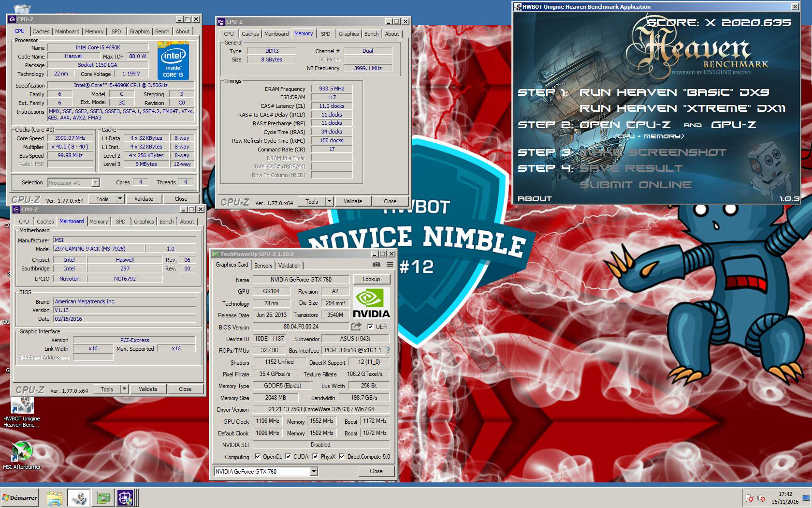
Task: Switch to GPU-Z taskbar icon
Action: coord(103,498)
